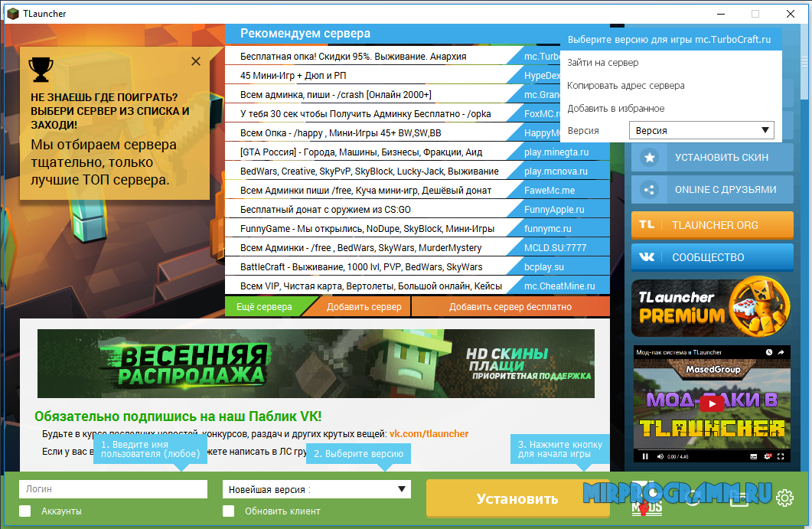This screenshot has width=812, height=529.
Task: Open the vk.com/tlauncher link
Action: click(429, 433)
